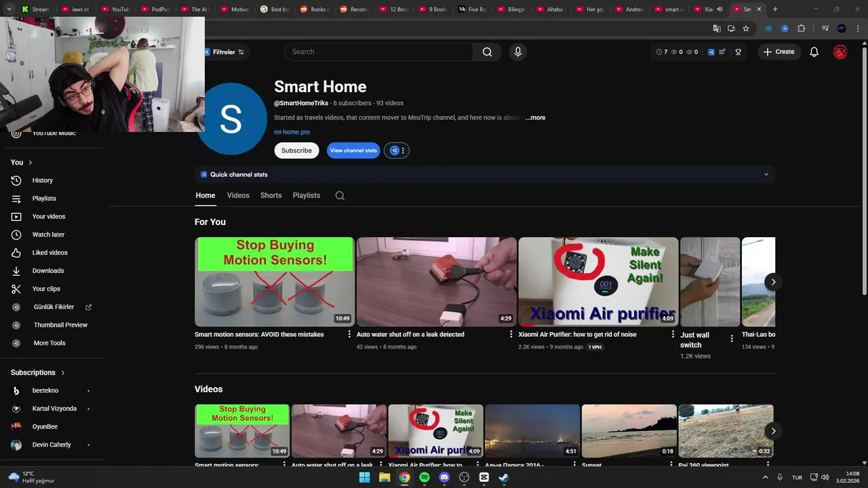Open options for Xiaomi Air Purifier video

pyautogui.click(x=673, y=334)
